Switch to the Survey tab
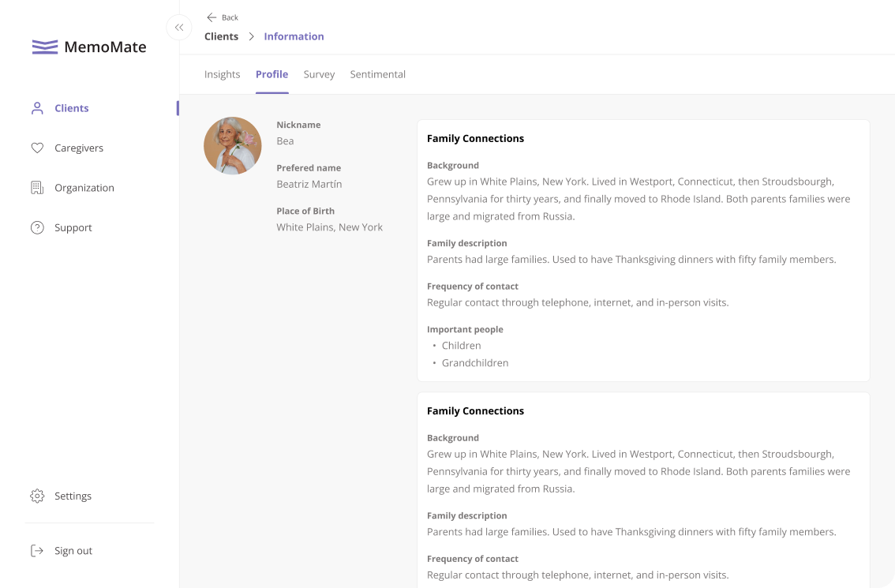 [x=319, y=74]
